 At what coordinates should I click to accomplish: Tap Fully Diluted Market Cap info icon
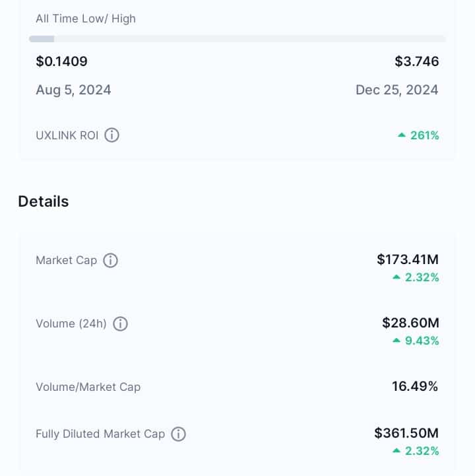pos(178,434)
